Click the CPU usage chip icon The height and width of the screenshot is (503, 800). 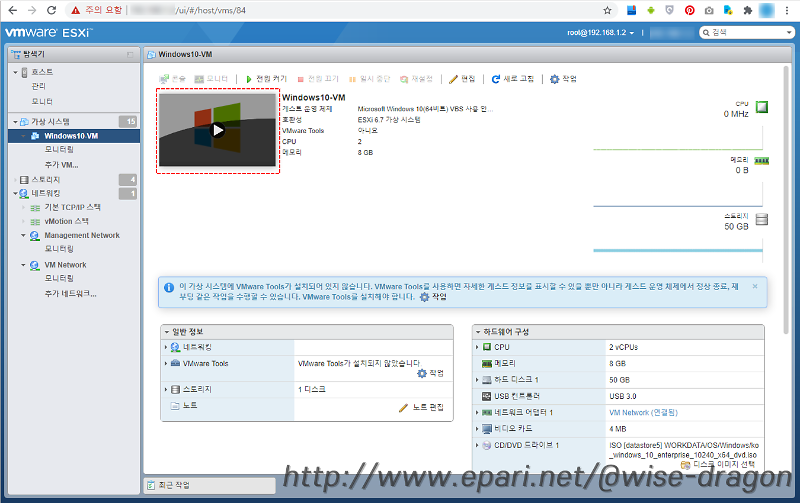click(762, 107)
